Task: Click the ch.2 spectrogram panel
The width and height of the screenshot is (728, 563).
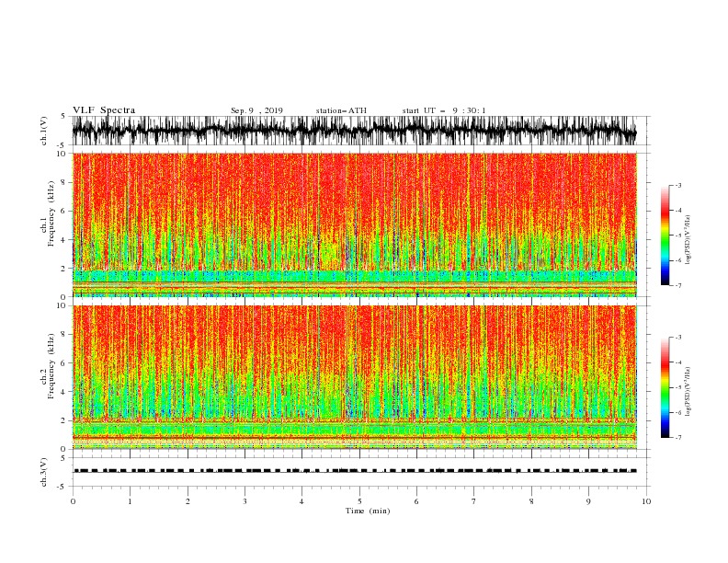Action: tap(355, 377)
